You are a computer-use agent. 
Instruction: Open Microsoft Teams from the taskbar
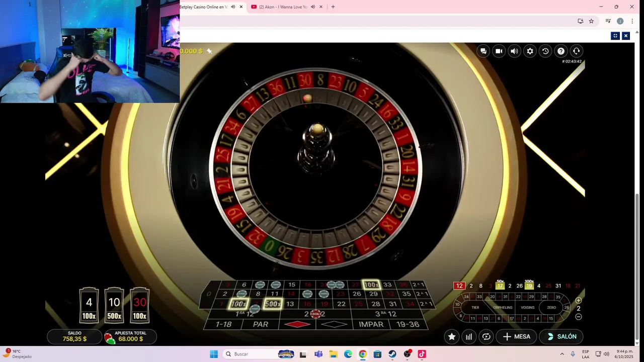tap(318, 354)
